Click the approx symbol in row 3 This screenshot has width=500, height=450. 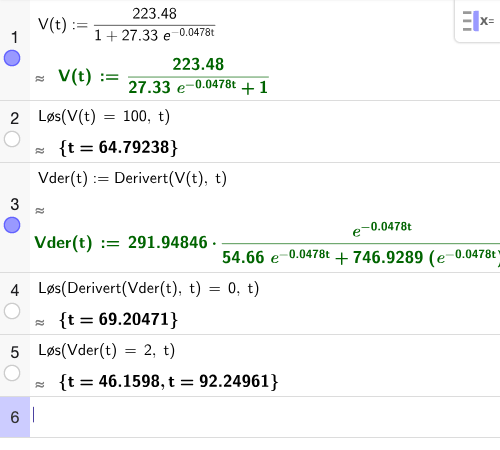point(40,211)
